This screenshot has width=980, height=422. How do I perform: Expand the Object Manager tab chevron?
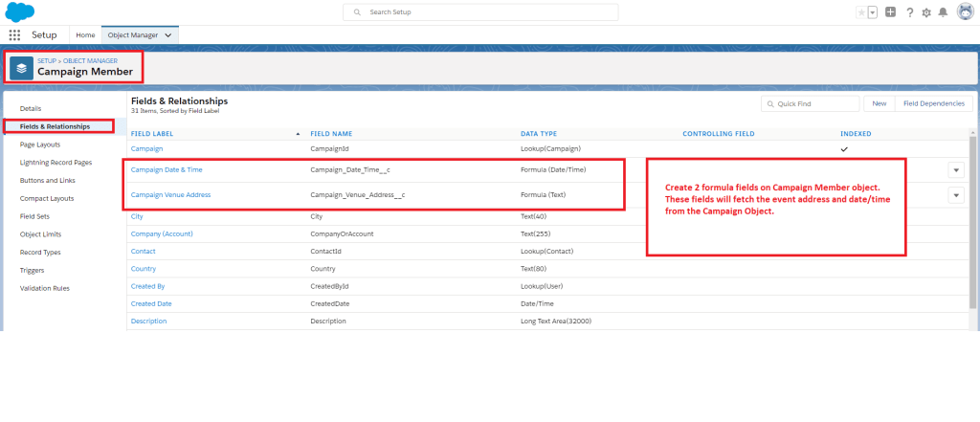click(x=169, y=34)
